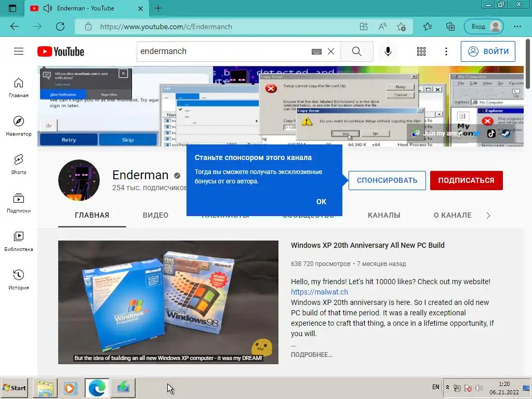Open Подписки in the sidebar

coord(19,203)
